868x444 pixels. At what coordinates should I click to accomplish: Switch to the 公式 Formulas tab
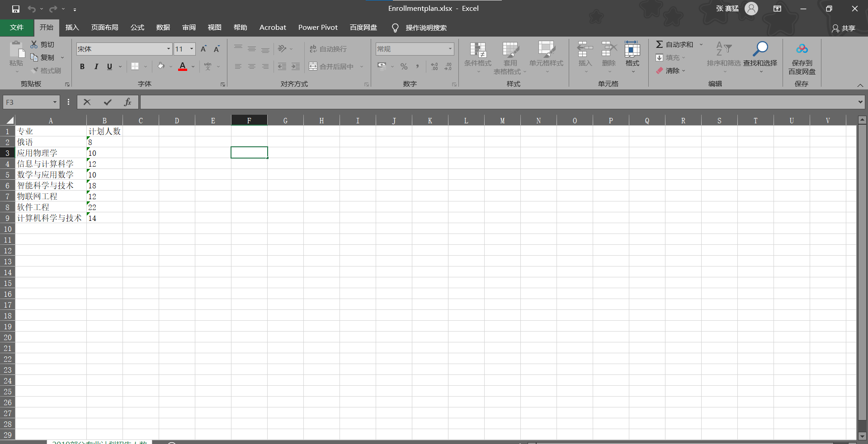point(137,28)
